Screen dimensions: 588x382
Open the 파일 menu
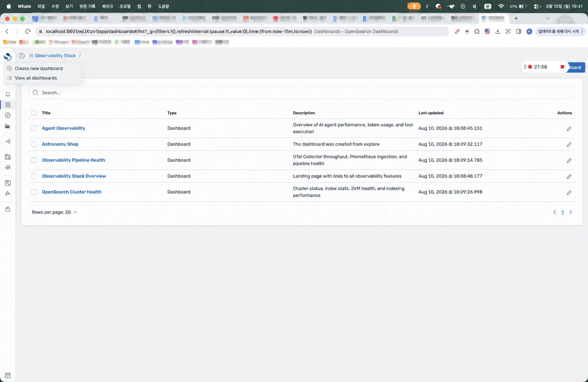pyautogui.click(x=41, y=6)
